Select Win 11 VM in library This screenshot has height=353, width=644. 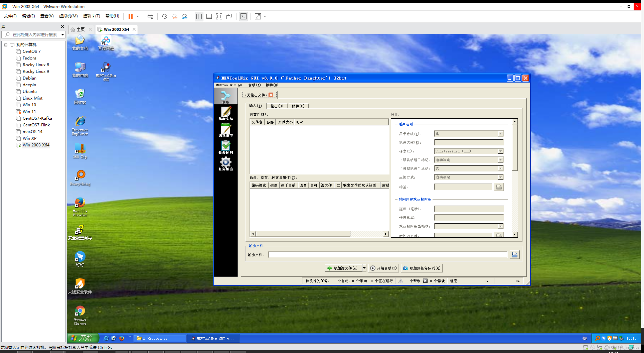pyautogui.click(x=29, y=111)
